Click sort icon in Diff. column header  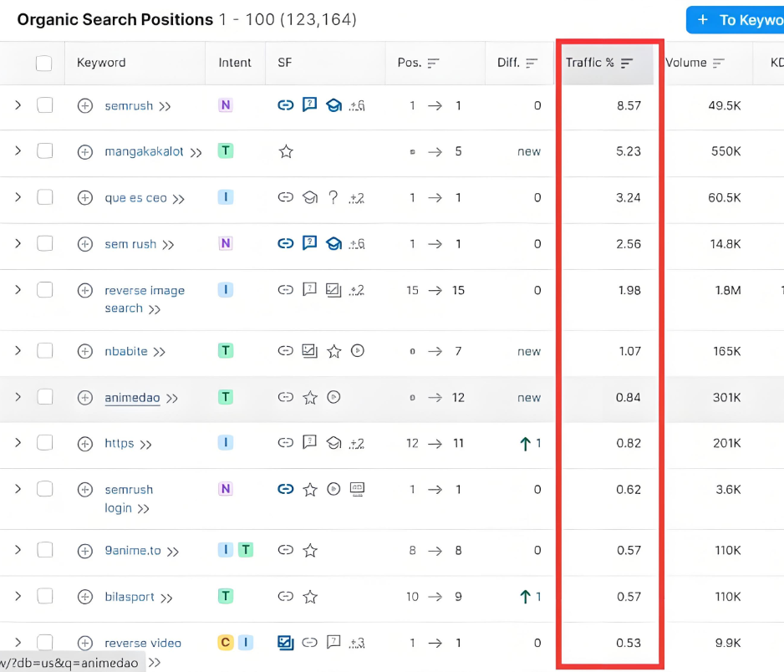(532, 63)
